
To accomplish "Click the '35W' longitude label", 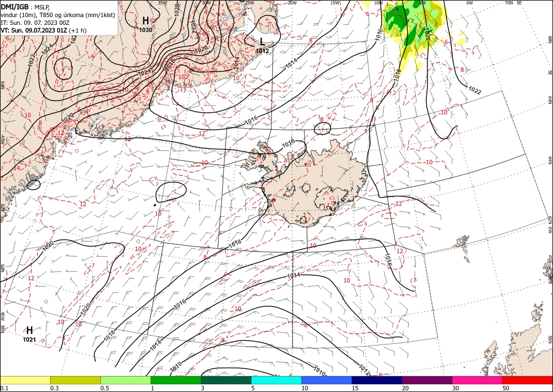I will (162, 2).
